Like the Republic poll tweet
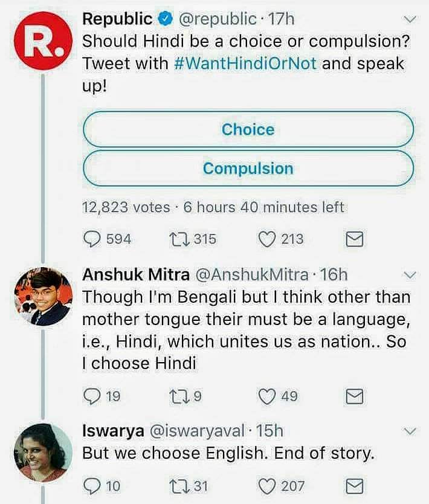429x504 pixels. coord(266,239)
